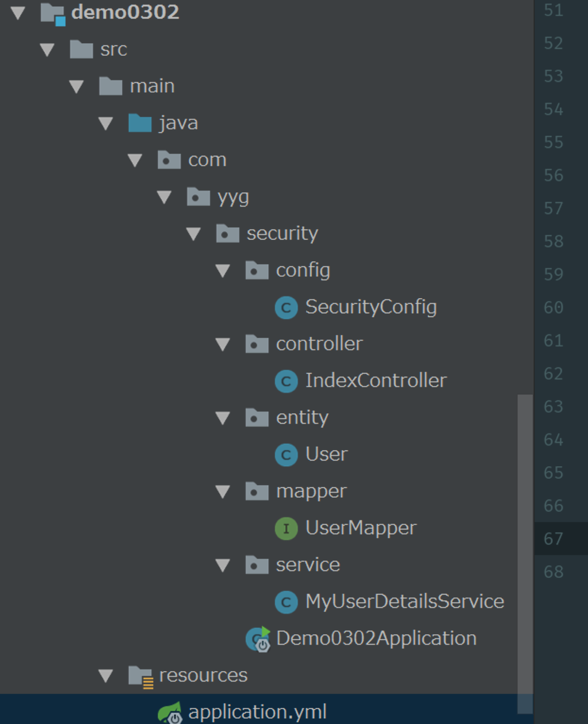Viewport: 588px width, 724px height.
Task: Click the SecurityConfig class icon
Action: pyautogui.click(x=286, y=307)
